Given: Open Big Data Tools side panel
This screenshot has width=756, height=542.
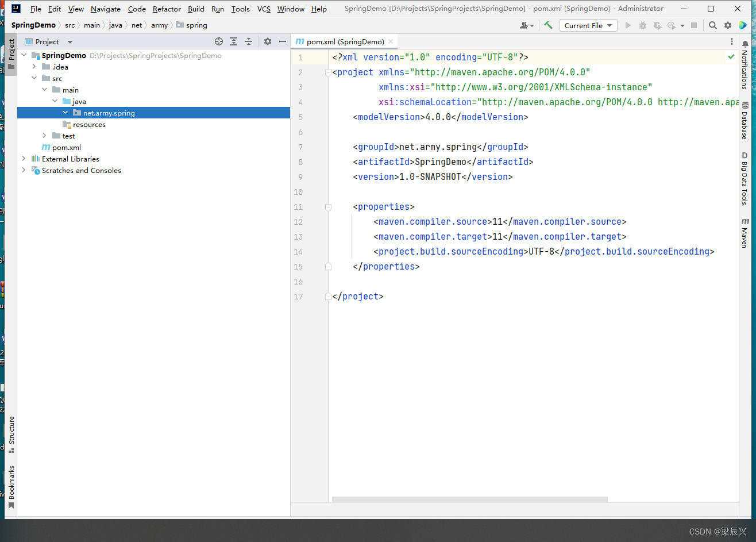Looking at the screenshot, I should tap(745, 179).
